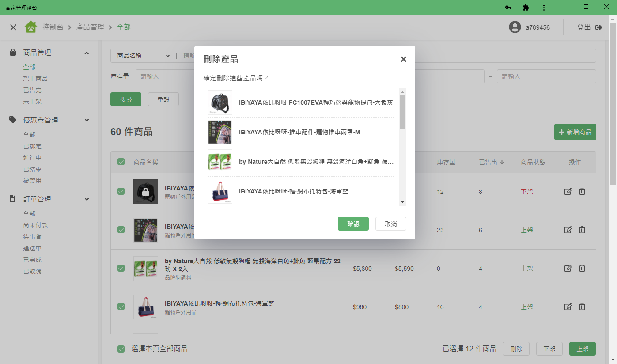
Task: Click the a789456 username
Action: [x=538, y=27]
